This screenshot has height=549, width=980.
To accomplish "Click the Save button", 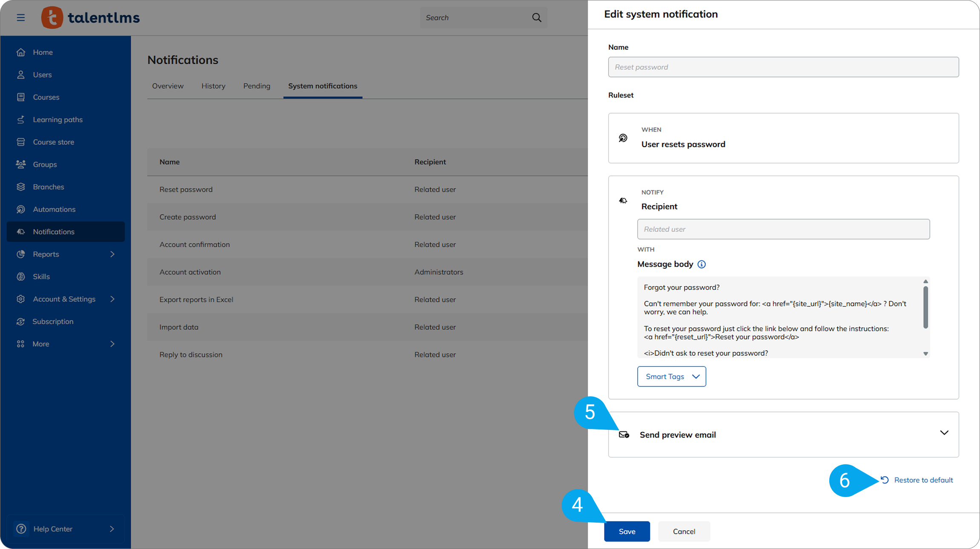I will pos(627,532).
